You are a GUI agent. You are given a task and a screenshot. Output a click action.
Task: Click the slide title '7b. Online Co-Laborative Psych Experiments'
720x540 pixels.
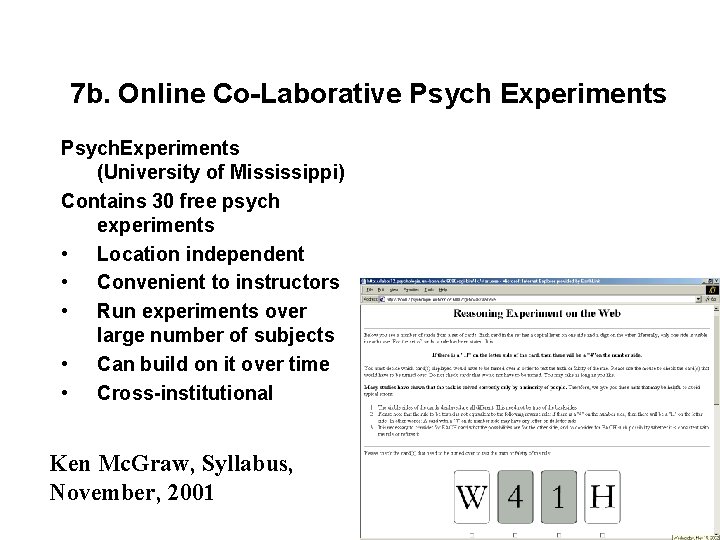coord(368,94)
